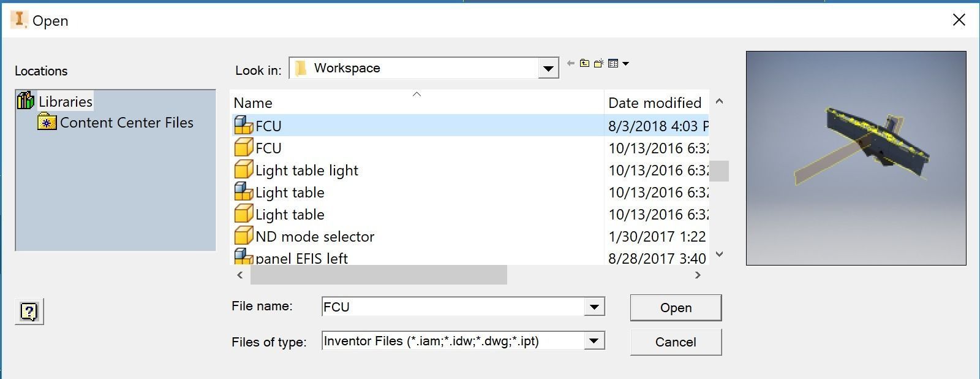Create a new folder

click(599, 63)
